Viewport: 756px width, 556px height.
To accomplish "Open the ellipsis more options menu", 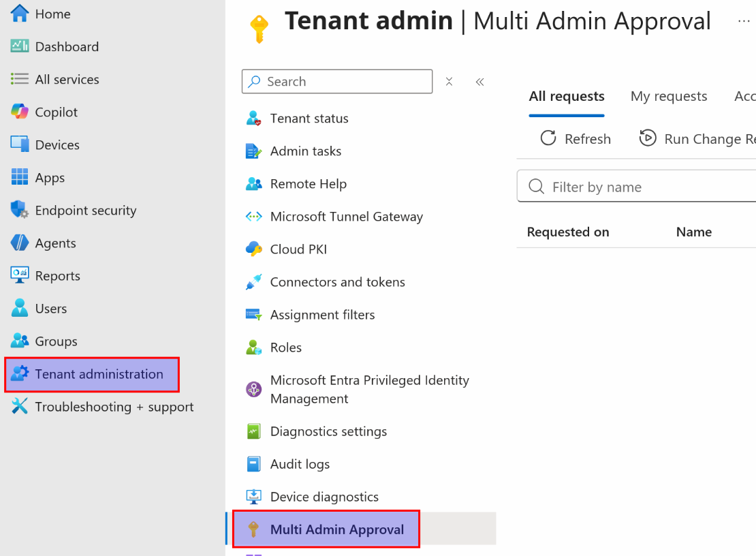I will [744, 21].
